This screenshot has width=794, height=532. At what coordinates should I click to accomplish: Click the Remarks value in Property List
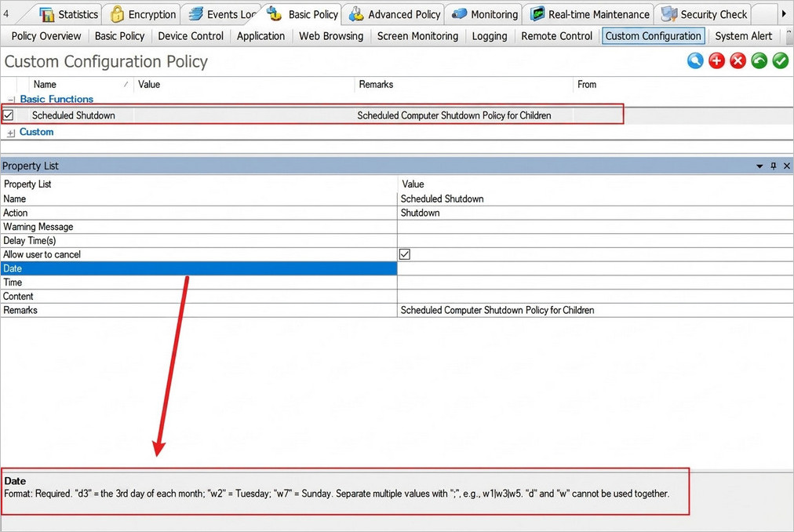click(x=497, y=310)
